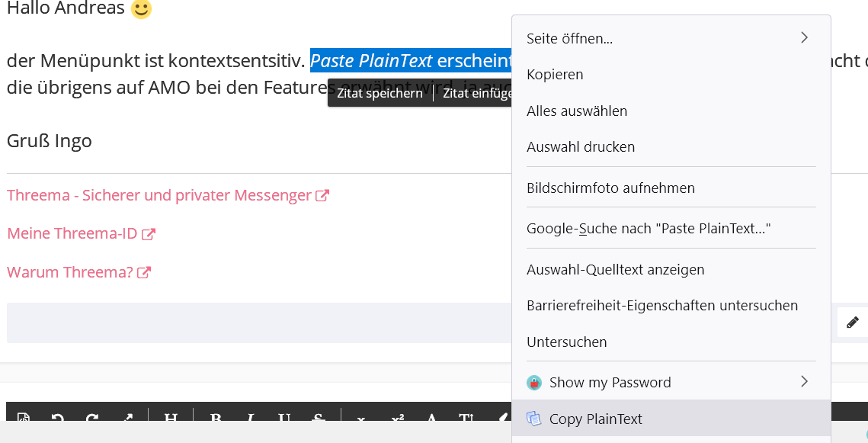Toggle underline formatting in editor toolbar
Screen dimensions: 868x443
(x=283, y=418)
